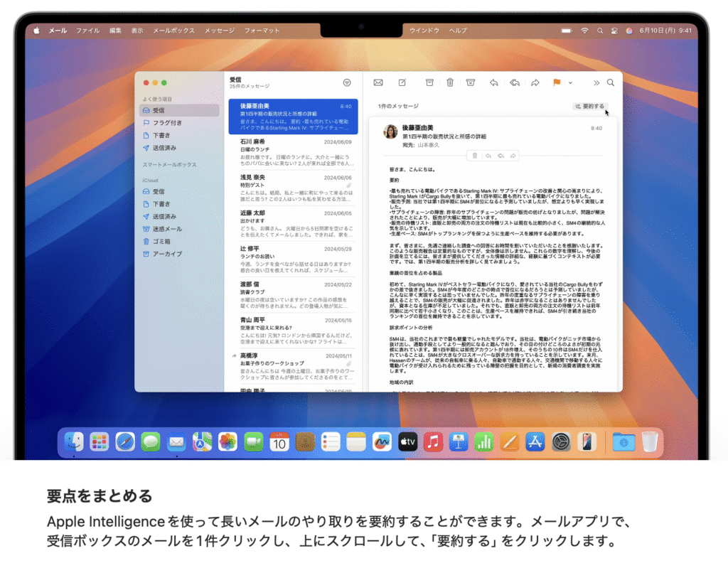Open Photos from the Dock
This screenshot has height=563, width=728.
227,442
